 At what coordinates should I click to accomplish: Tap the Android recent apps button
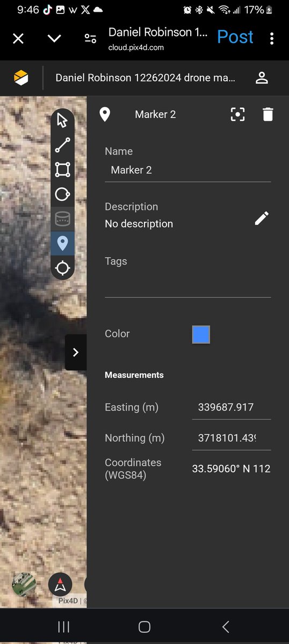click(x=63, y=627)
